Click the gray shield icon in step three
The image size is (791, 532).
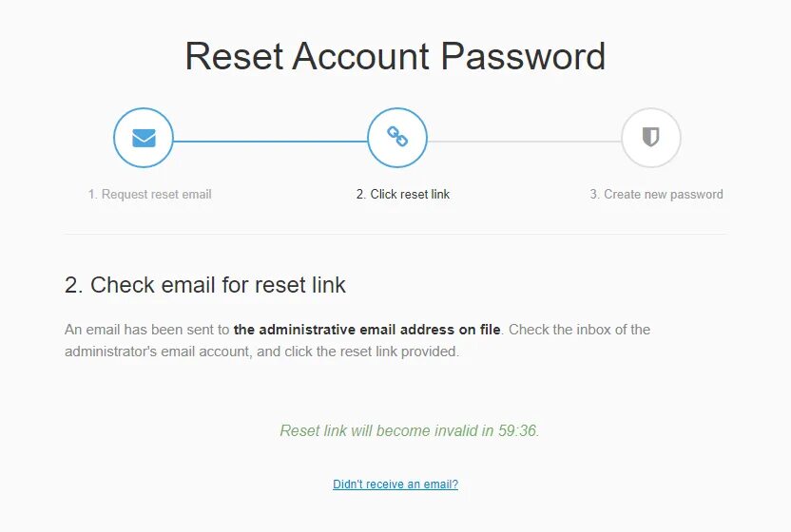point(650,137)
